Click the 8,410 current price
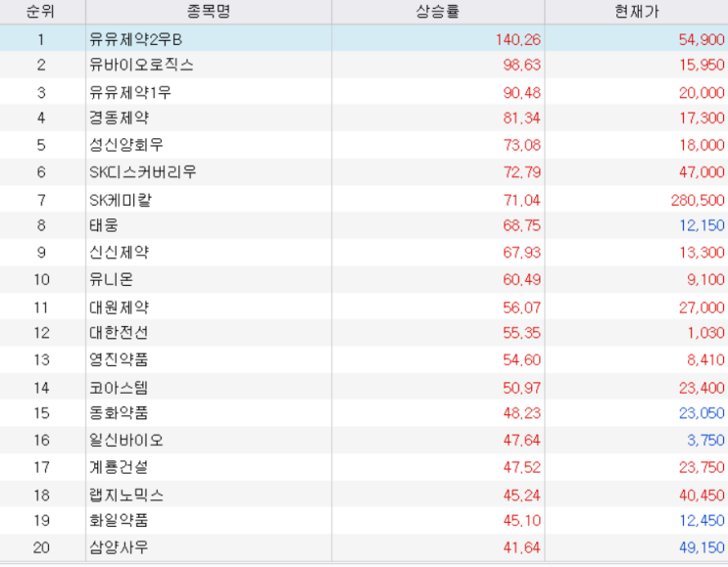 [705, 359]
